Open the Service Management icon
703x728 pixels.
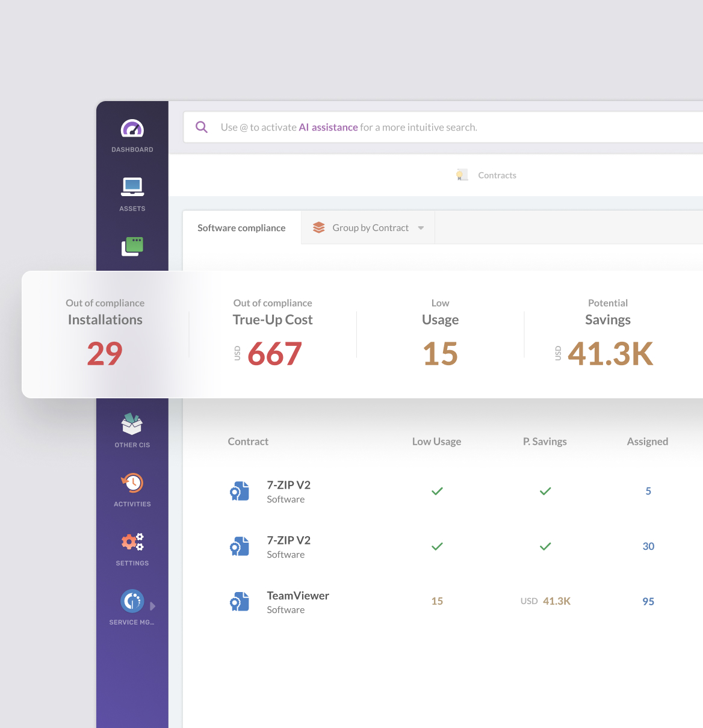point(132,601)
